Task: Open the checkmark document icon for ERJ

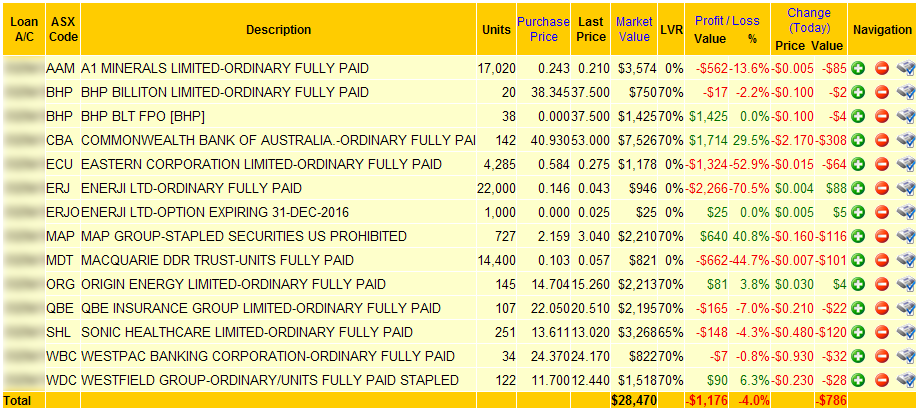Action: pos(906,189)
